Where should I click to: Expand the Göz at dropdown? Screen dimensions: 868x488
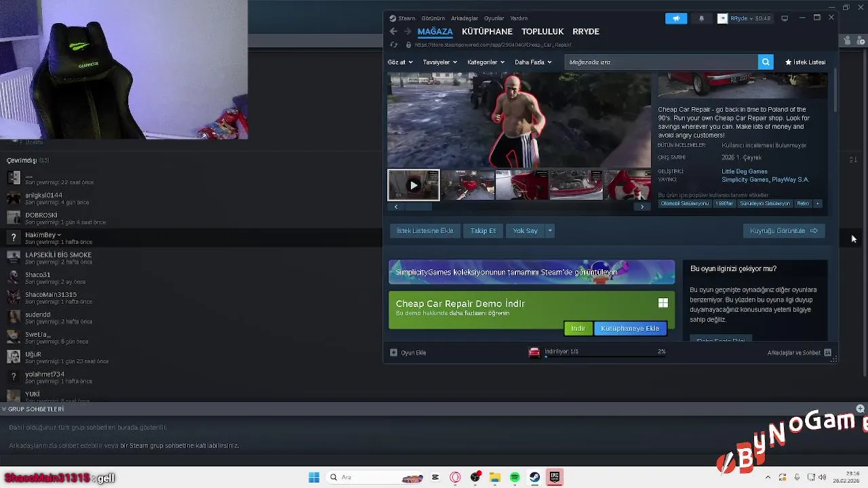point(400,62)
